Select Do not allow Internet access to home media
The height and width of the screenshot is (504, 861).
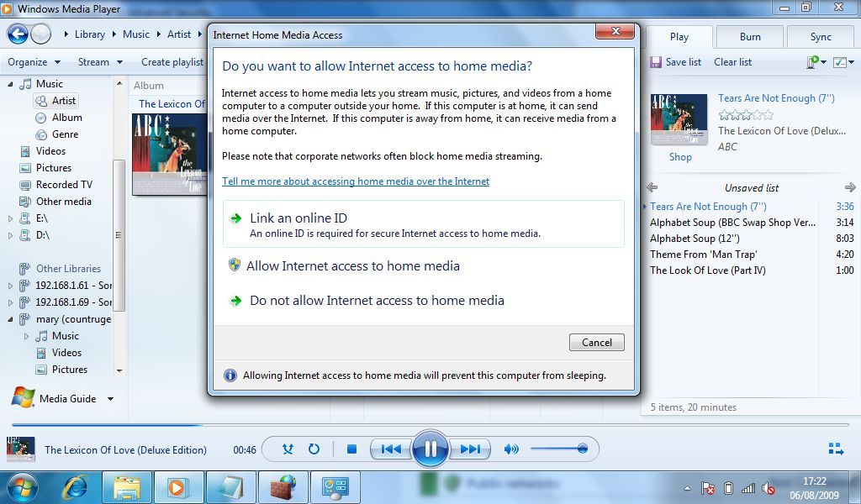377,300
